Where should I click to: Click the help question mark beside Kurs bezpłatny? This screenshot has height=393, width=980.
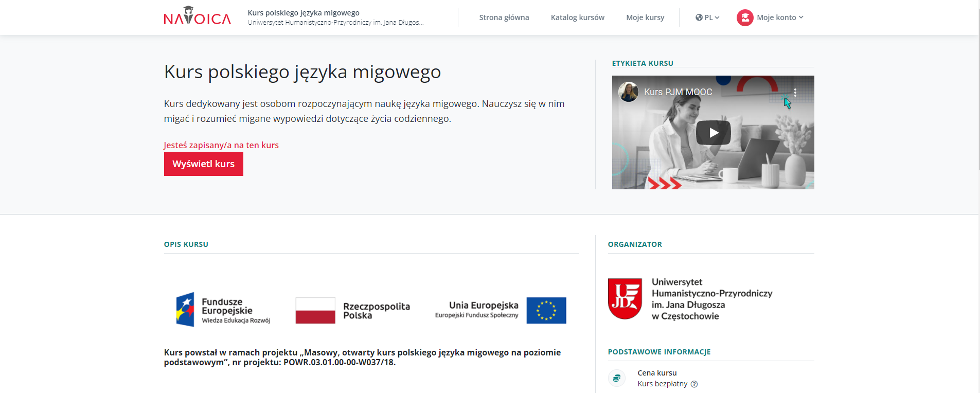[694, 384]
